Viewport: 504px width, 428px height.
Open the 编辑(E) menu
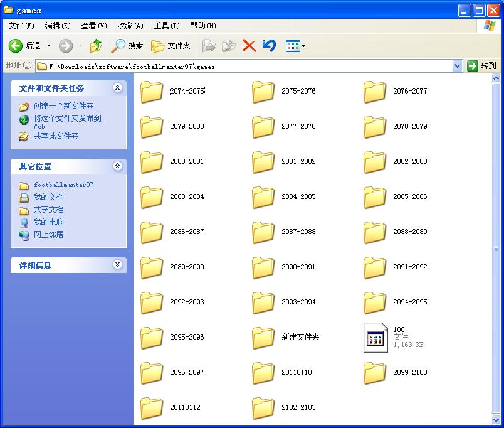(x=58, y=26)
